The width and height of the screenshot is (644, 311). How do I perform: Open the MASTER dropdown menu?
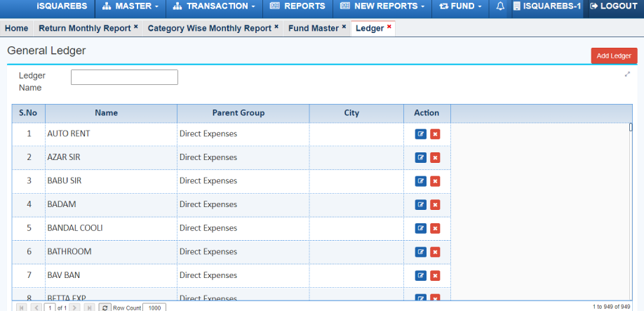(x=130, y=6)
